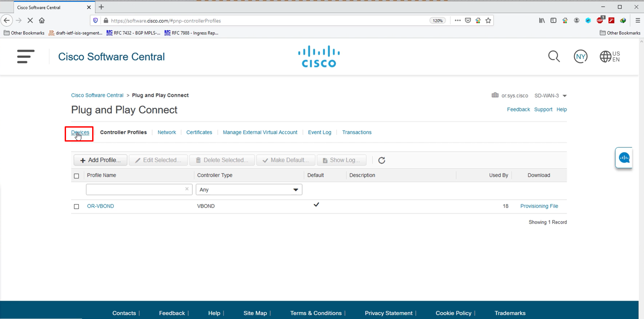Open the Event Log tab

[319, 132]
